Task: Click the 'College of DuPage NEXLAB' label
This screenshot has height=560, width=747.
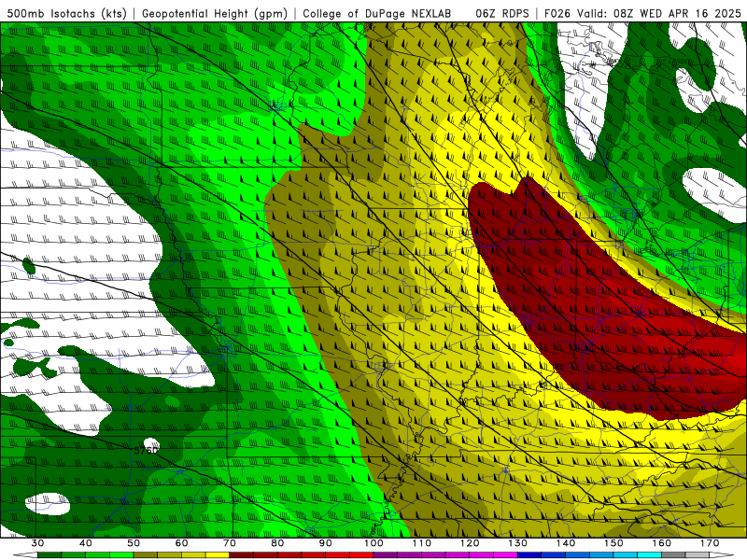Action: 377,13
